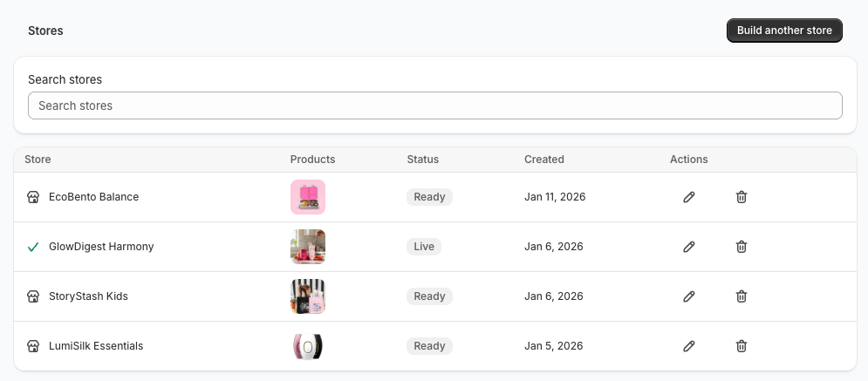Open the LumiSilk Essentials store name
Viewport: 868px width, 381px height.
(96, 346)
